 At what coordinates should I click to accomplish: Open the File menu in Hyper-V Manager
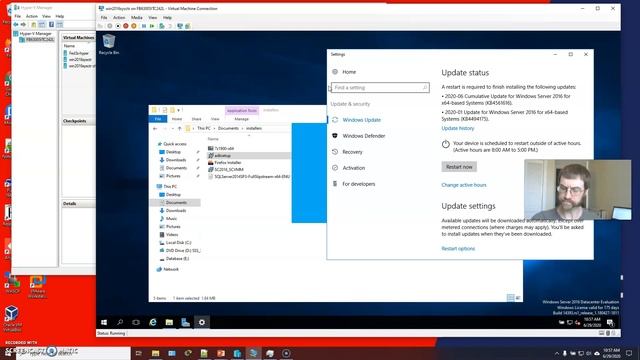coord(18,16)
